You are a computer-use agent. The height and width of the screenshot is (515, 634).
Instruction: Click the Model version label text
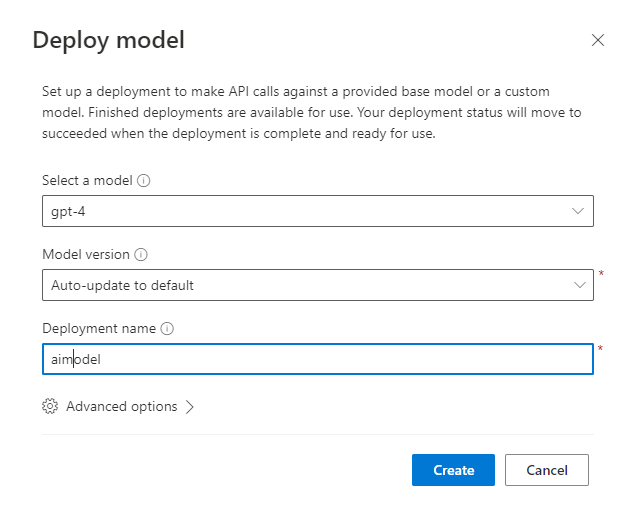pyautogui.click(x=86, y=255)
